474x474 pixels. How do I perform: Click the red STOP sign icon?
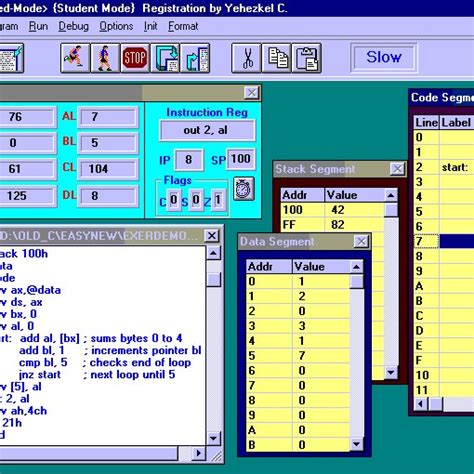135,58
